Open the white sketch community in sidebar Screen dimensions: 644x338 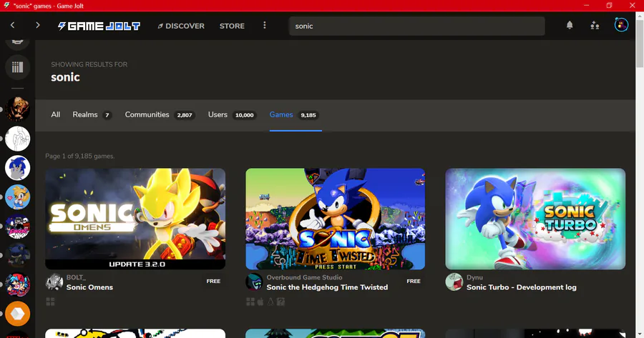[x=17, y=139]
